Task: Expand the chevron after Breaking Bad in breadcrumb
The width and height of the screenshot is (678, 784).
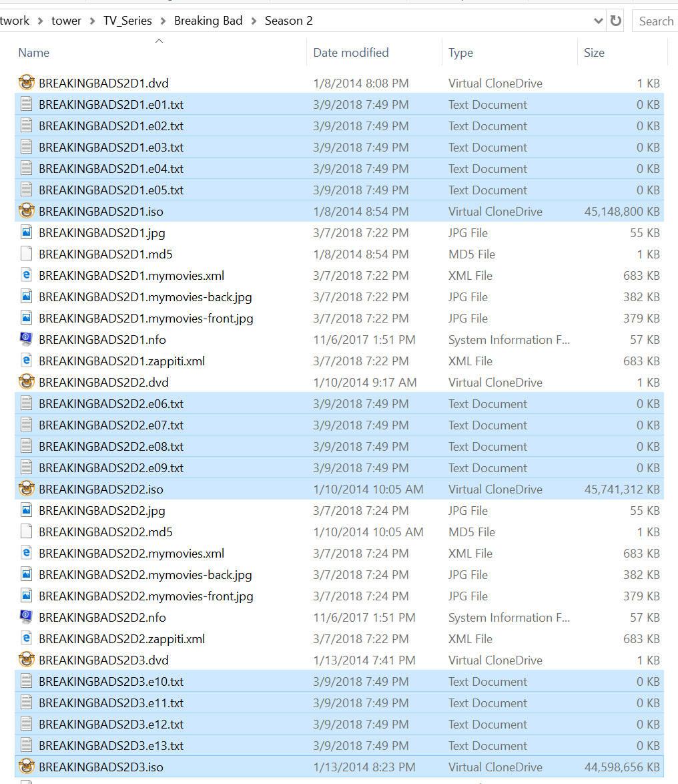Action: point(254,21)
